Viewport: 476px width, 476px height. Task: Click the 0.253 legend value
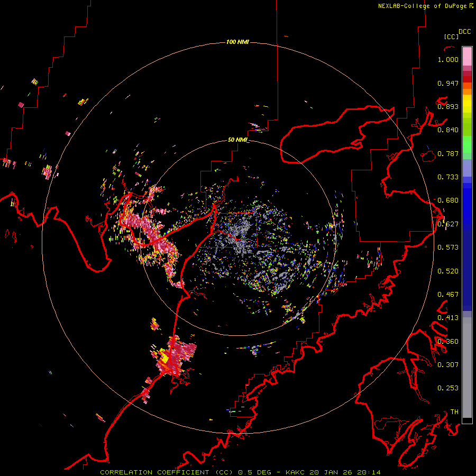pyautogui.click(x=448, y=388)
